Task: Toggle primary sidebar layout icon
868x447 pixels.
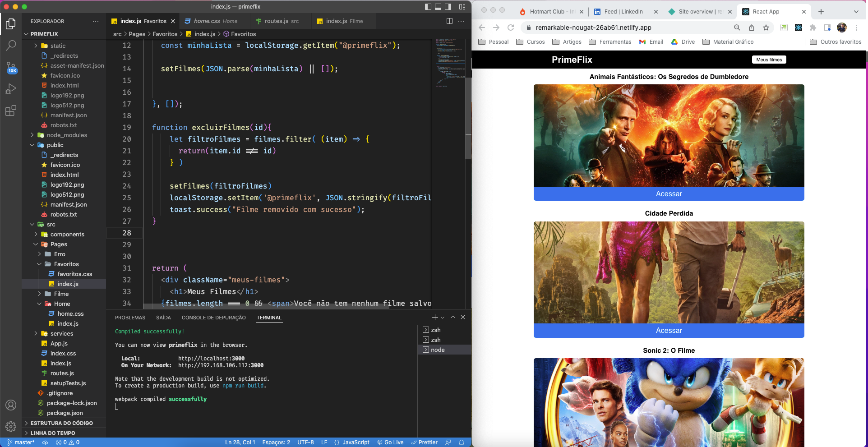Action: (428, 7)
